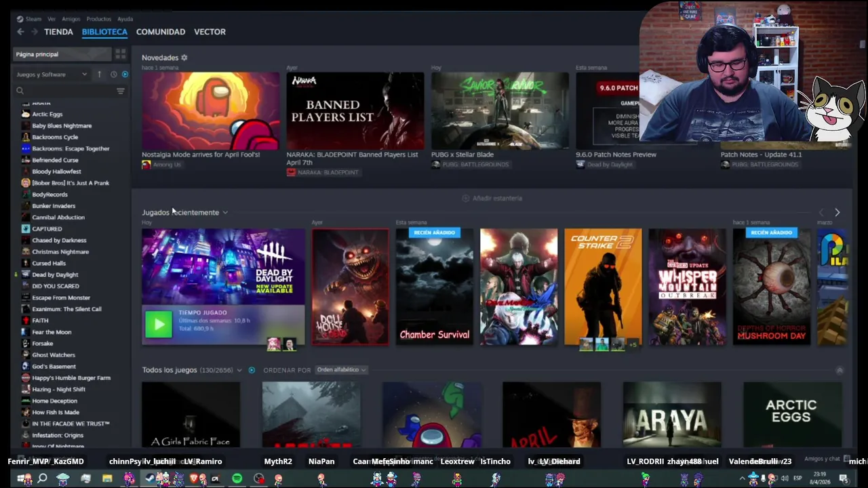Switch to the BIBLIOTECA tab
The height and width of the screenshot is (488, 868).
104,32
